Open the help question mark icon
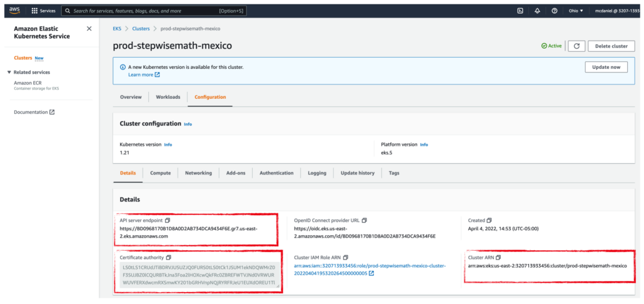The image size is (644, 304). tap(555, 11)
